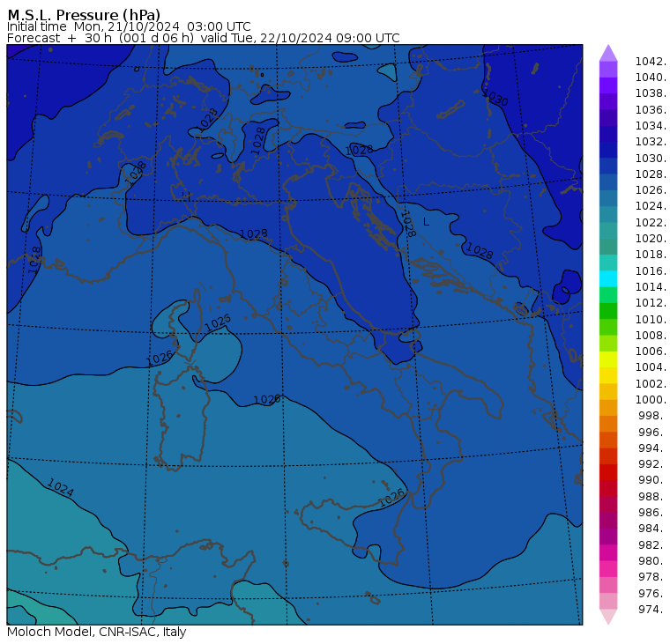Click the legend value "984."
The width and height of the screenshot is (670, 644).
click(x=652, y=529)
